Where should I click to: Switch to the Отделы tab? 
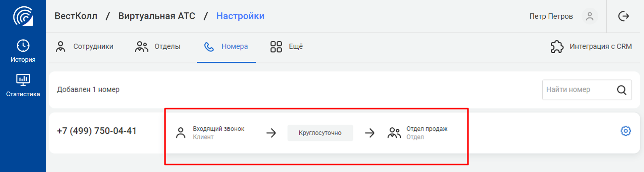[158, 47]
